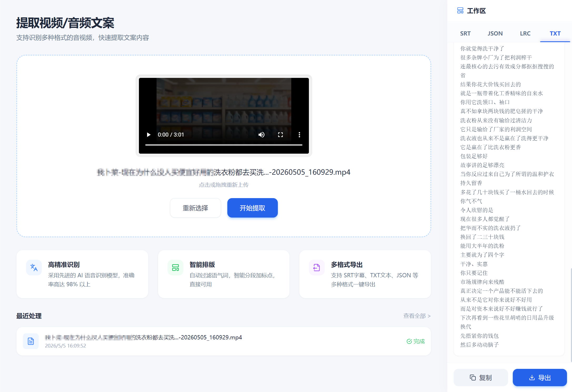Click the uploaded mp4 file name
Viewport: 572px width, 392px height.
point(224,172)
